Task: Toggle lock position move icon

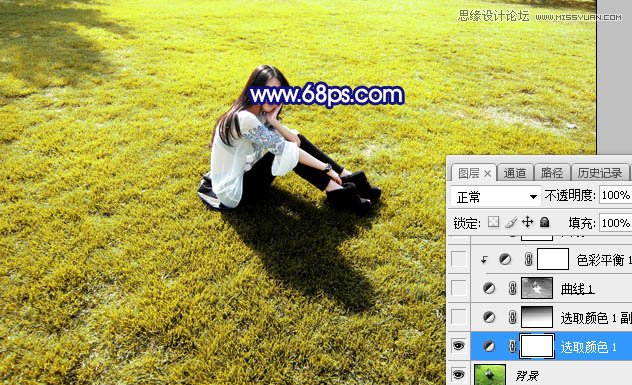Action: click(x=528, y=222)
